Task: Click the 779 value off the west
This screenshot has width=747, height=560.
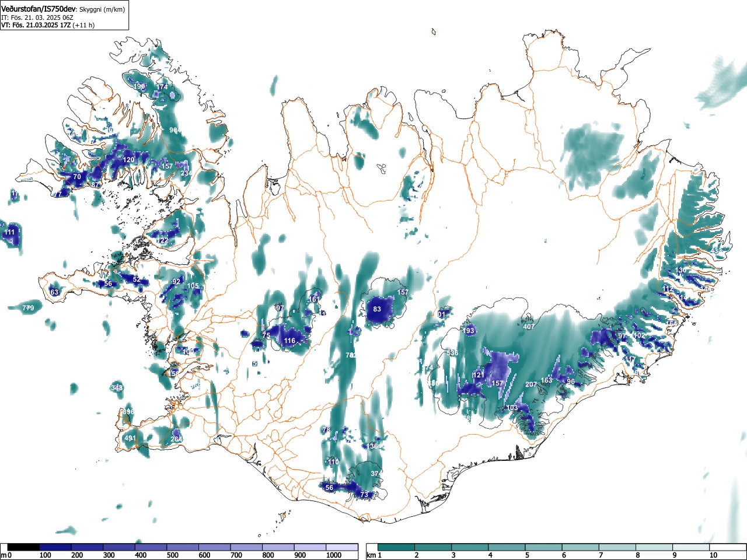Action: (x=28, y=308)
